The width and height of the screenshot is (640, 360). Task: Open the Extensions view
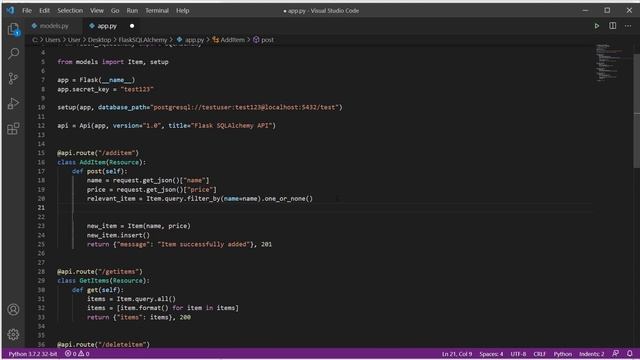13,129
